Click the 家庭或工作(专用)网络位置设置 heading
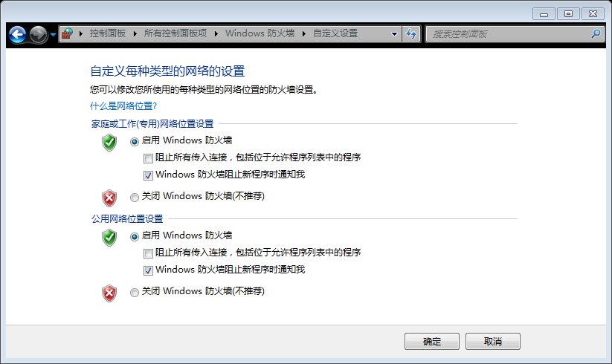 [x=152, y=124]
